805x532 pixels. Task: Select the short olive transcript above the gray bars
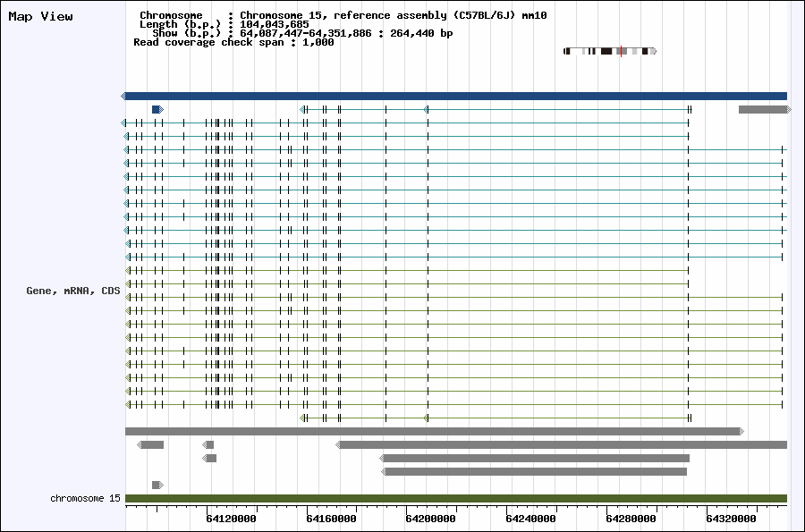tap(496, 418)
